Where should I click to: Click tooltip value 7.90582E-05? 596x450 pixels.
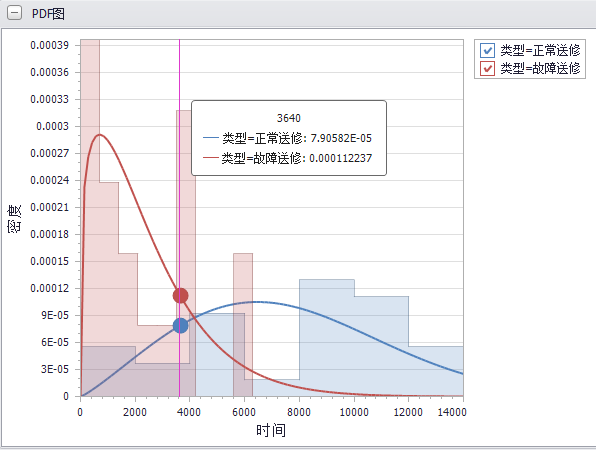tap(341, 138)
